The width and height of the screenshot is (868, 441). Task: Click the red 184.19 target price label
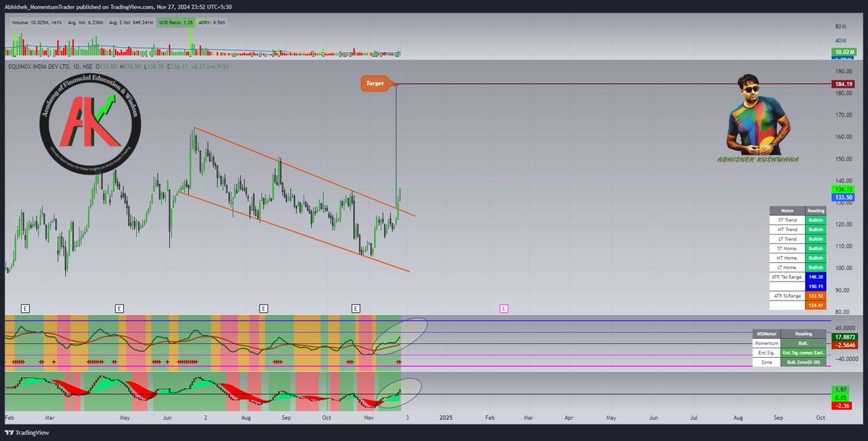843,84
